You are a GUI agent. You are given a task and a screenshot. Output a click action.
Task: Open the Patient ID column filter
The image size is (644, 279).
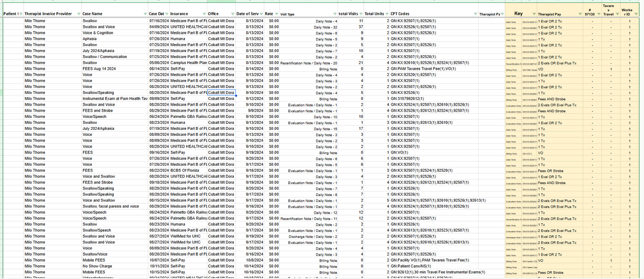click(x=21, y=14)
